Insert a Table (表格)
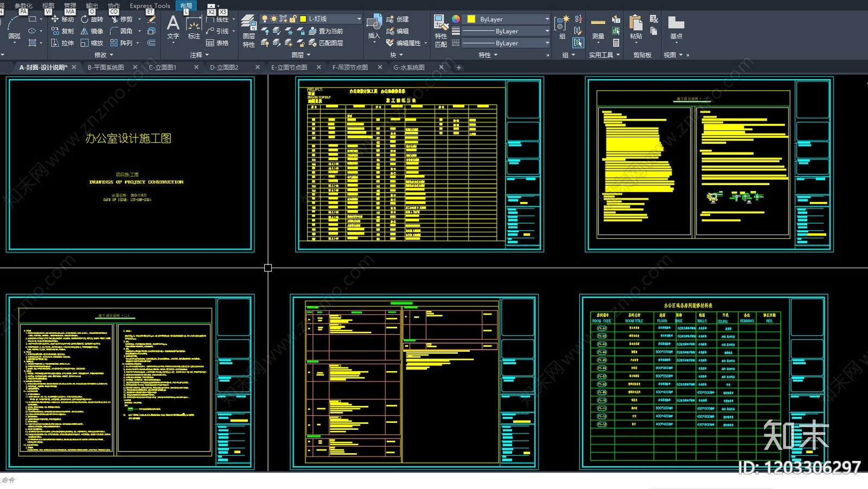The image size is (868, 489). (217, 43)
